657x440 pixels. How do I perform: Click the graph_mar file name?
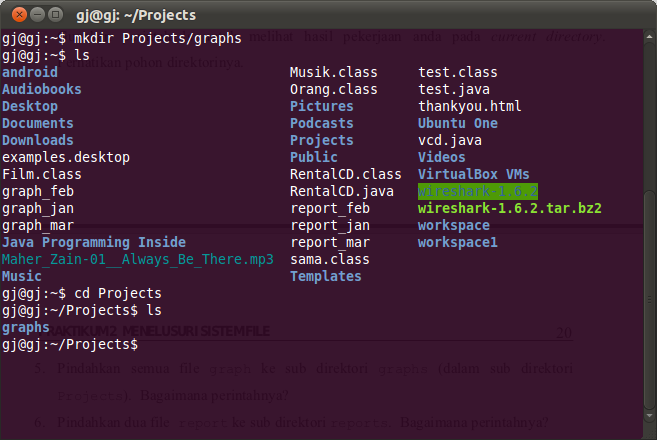pyautogui.click(x=38, y=225)
